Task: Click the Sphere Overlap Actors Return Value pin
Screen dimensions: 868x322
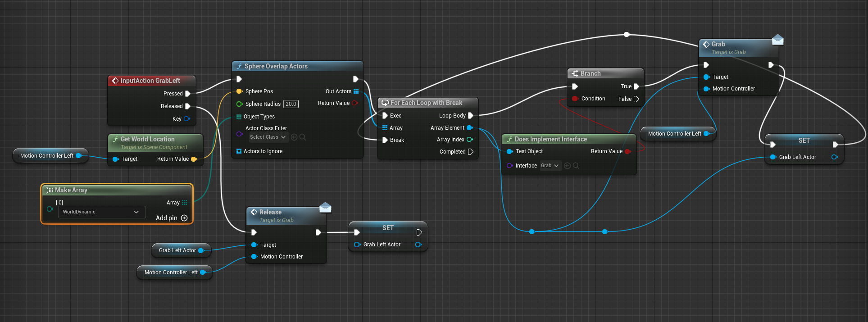Action: (354, 103)
